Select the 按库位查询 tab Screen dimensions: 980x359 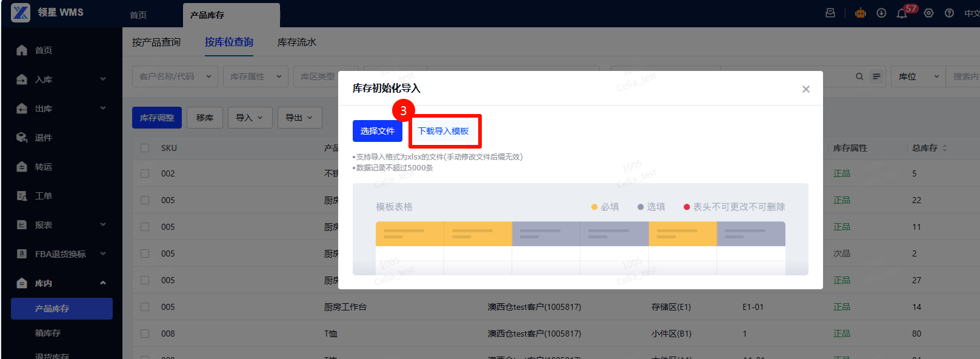229,42
